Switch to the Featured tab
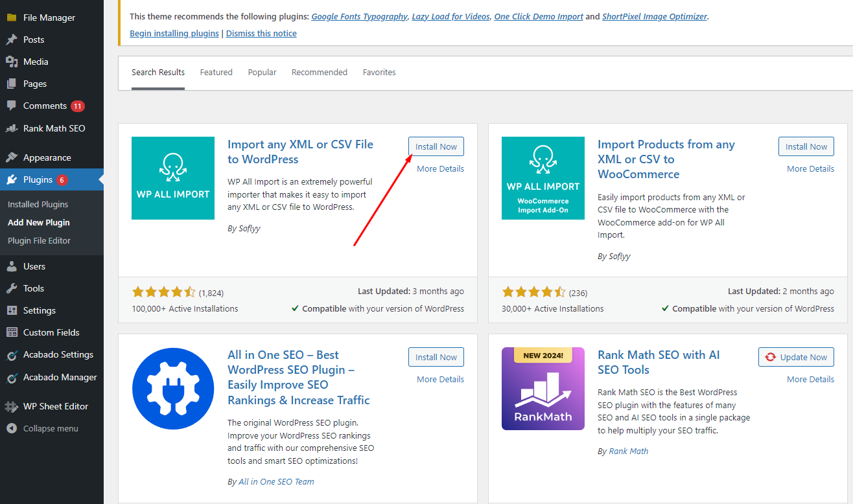Screen dimensions: 853x504 pyautogui.click(x=216, y=72)
